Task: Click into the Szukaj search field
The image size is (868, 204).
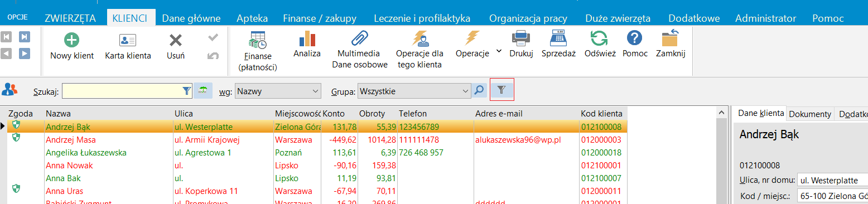Action: tap(128, 91)
